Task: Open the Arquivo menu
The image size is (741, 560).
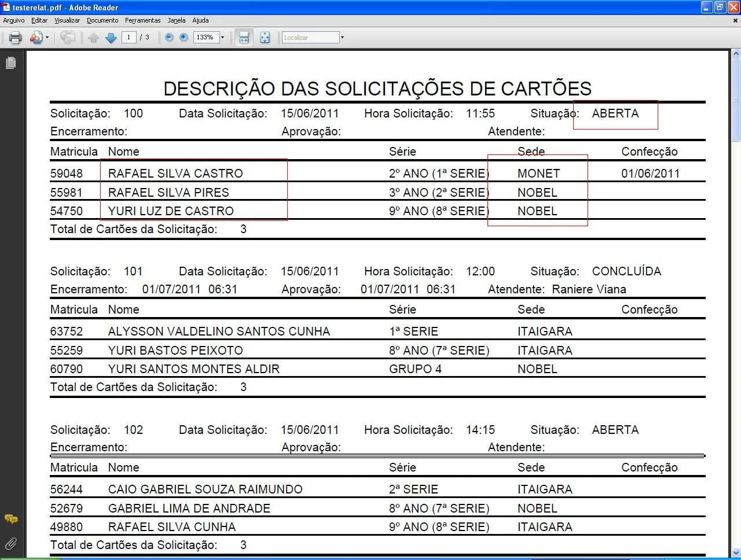Action: coord(14,20)
